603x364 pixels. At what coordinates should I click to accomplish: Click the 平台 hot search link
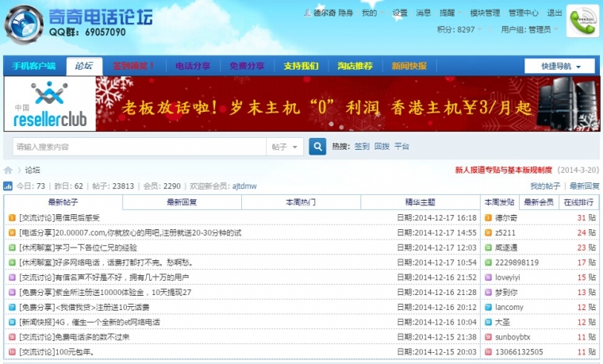click(x=402, y=147)
